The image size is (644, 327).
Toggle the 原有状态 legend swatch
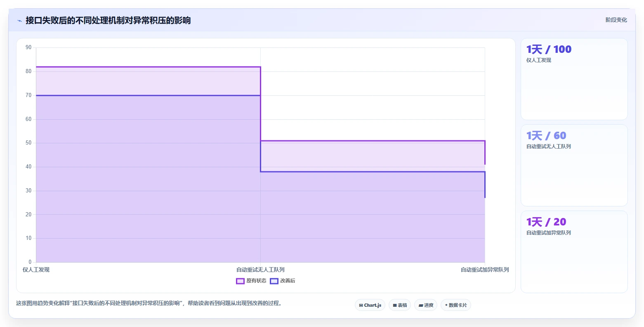tap(240, 281)
